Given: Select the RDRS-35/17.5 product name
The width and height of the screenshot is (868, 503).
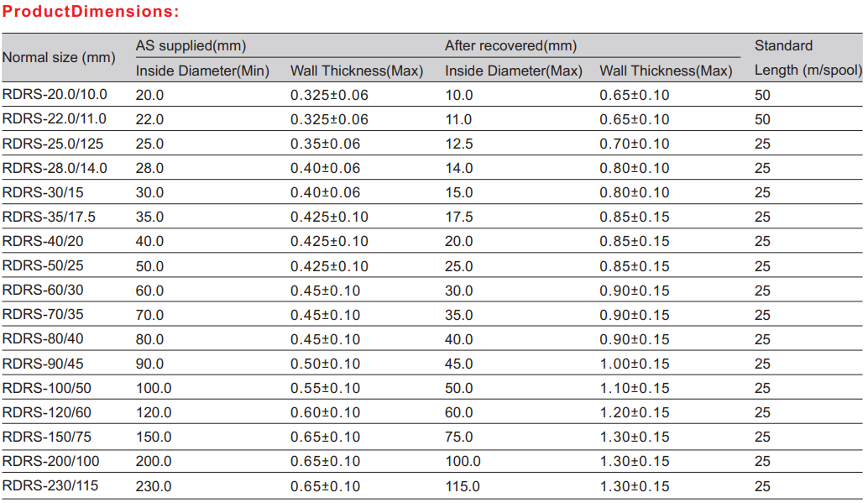Looking at the screenshot, I should (x=49, y=217).
